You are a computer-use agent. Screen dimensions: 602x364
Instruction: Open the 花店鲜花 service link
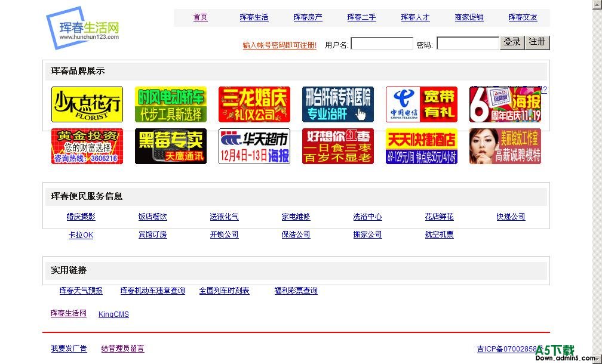tap(439, 217)
